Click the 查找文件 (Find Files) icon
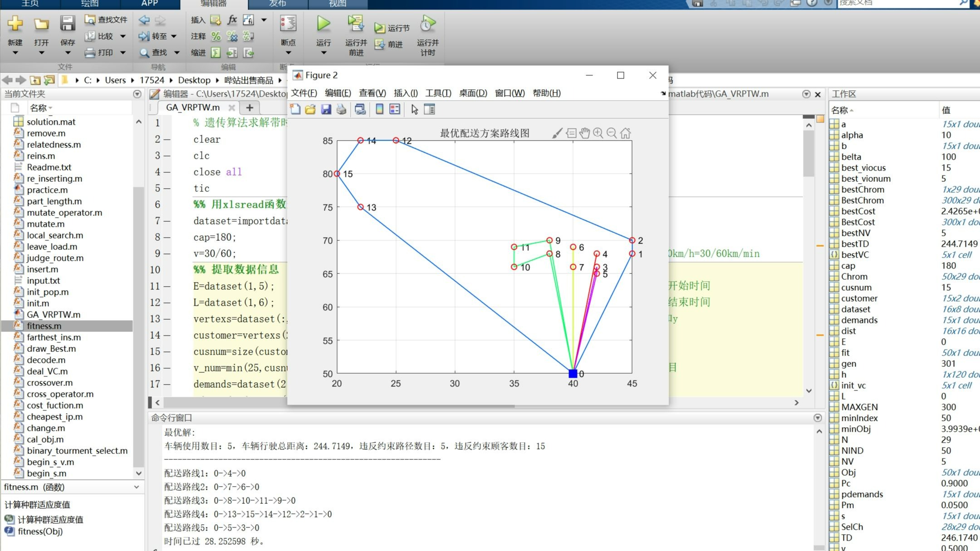Viewport: 980px width, 551px height. click(91, 20)
